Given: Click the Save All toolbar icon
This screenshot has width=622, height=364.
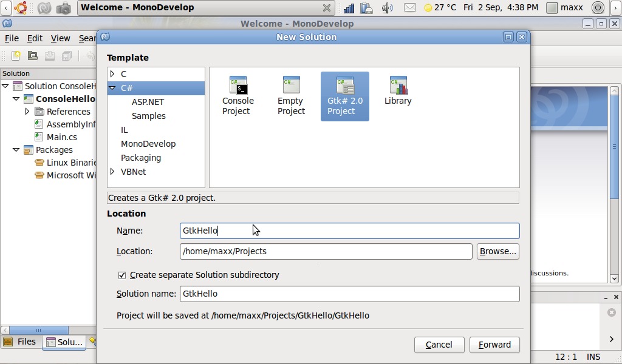Looking at the screenshot, I should coord(67,56).
